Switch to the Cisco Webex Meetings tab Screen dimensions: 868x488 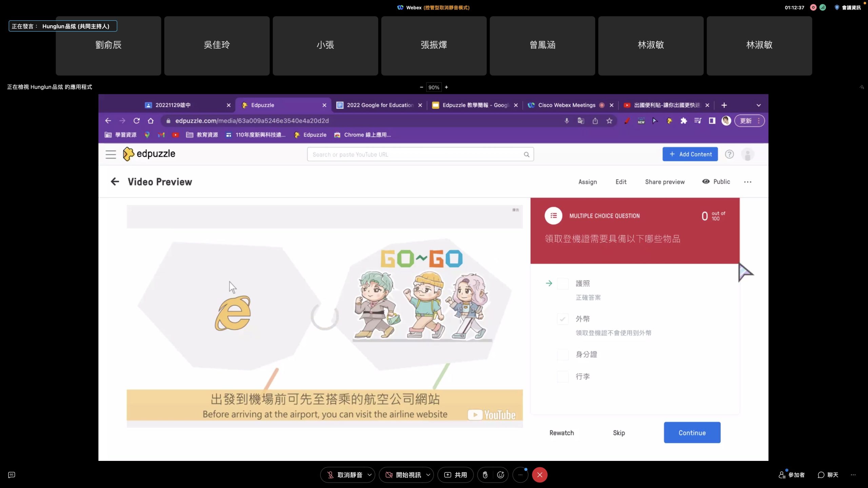coord(566,105)
